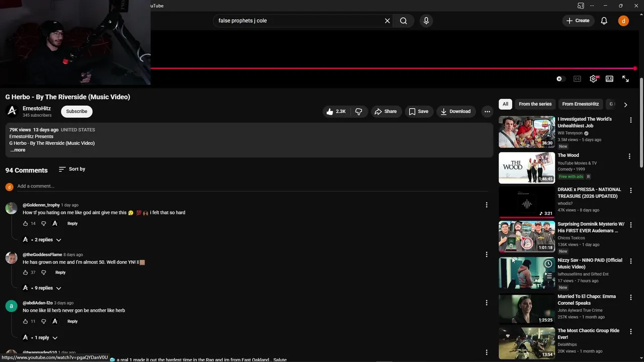This screenshot has height=362, width=644.
Task: Reply to @theGoddessFlame's comment
Action: point(60,272)
